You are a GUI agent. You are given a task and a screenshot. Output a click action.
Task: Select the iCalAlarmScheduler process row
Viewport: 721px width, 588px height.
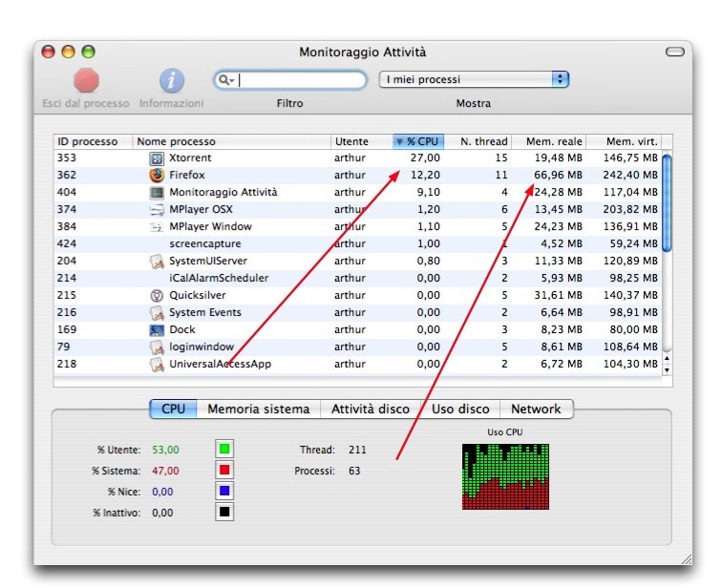click(x=358, y=278)
